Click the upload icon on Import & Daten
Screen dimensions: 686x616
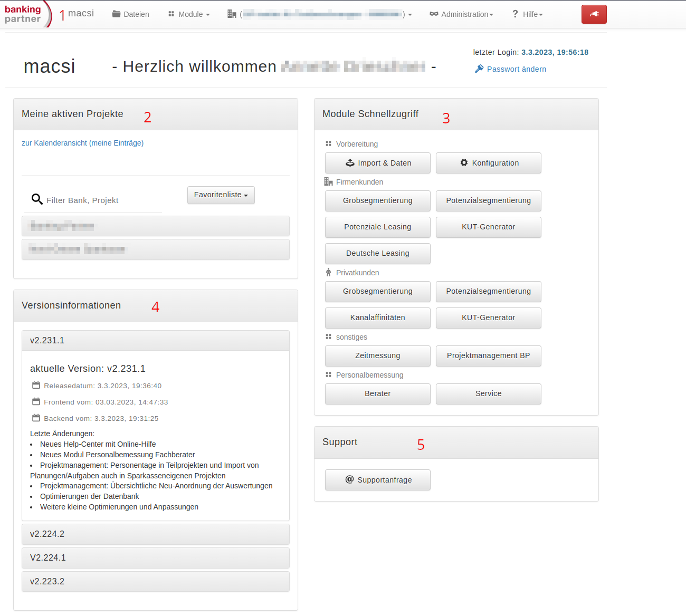click(x=350, y=163)
